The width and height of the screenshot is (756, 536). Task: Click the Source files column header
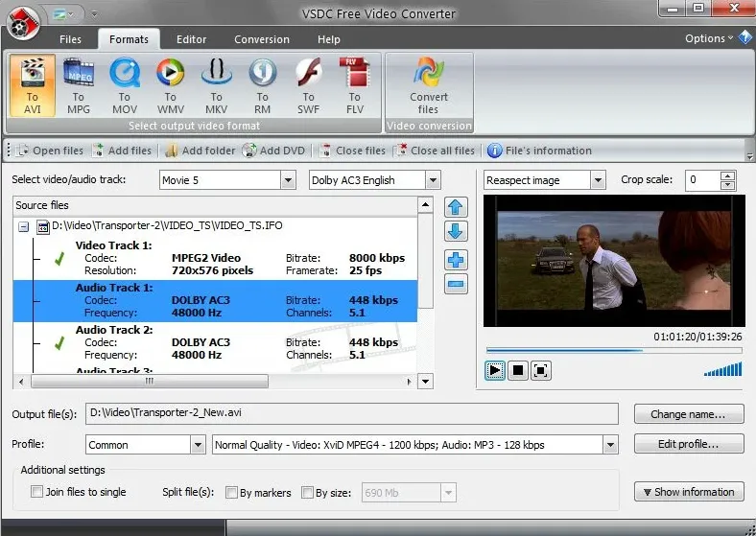[x=215, y=205]
